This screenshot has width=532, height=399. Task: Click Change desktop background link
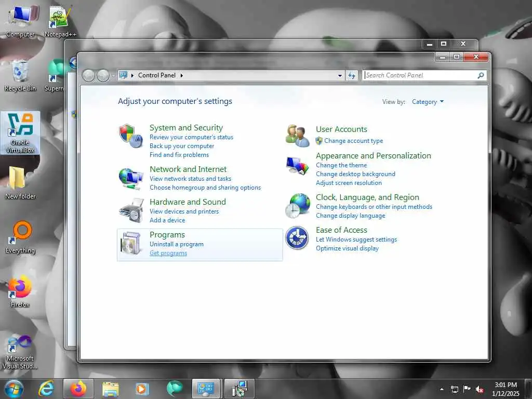[x=355, y=174]
